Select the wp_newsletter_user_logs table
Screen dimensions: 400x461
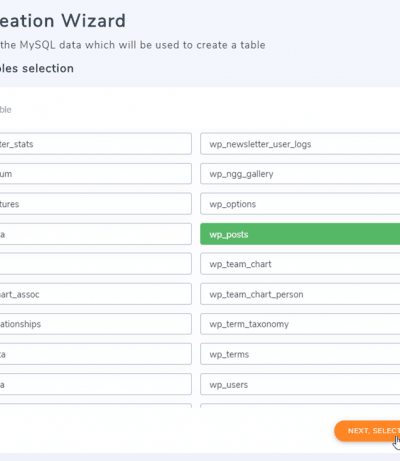(300, 144)
